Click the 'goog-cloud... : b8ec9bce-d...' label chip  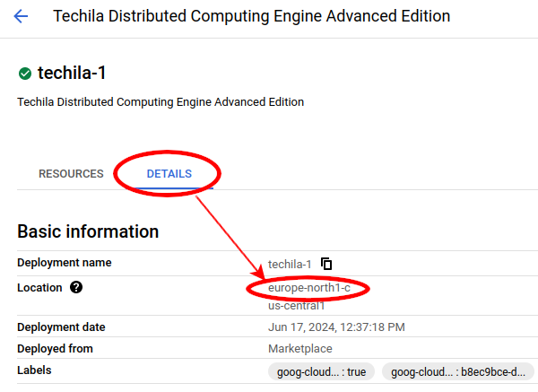click(458, 371)
